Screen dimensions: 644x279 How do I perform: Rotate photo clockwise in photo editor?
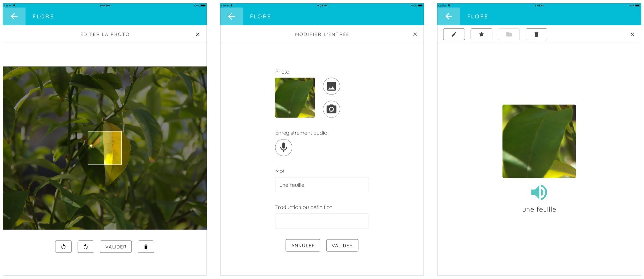86,247
